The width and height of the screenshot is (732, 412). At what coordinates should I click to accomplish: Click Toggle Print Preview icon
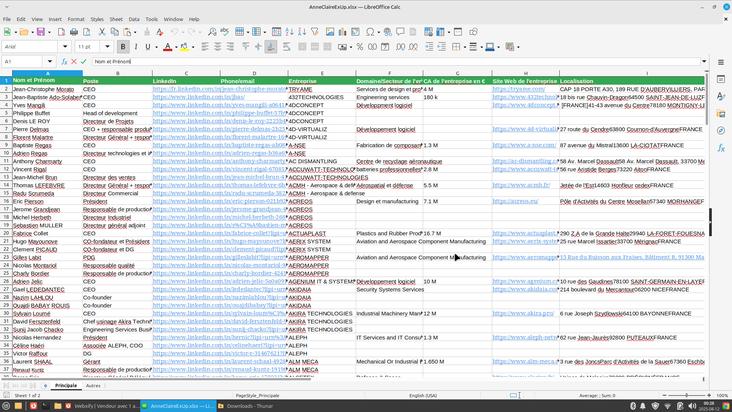click(x=87, y=32)
